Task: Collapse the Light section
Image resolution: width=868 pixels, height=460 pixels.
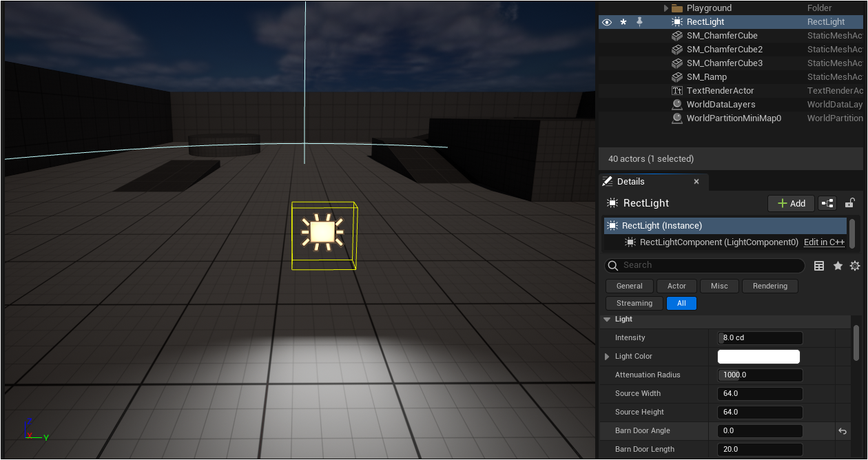Action: [607, 320]
